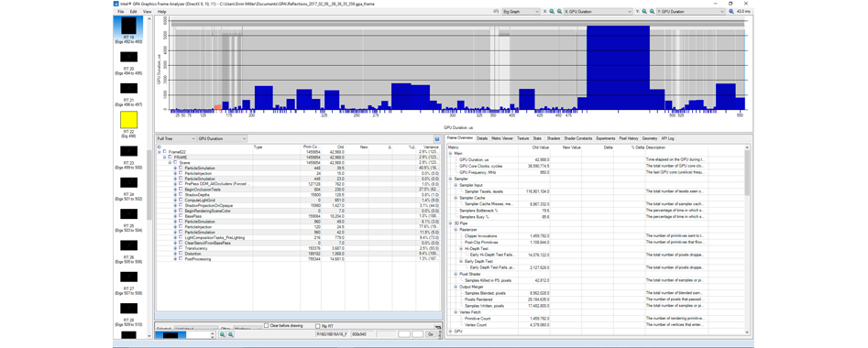Switch to the Pixel History tab
The height and width of the screenshot is (348, 868).
coord(629,138)
